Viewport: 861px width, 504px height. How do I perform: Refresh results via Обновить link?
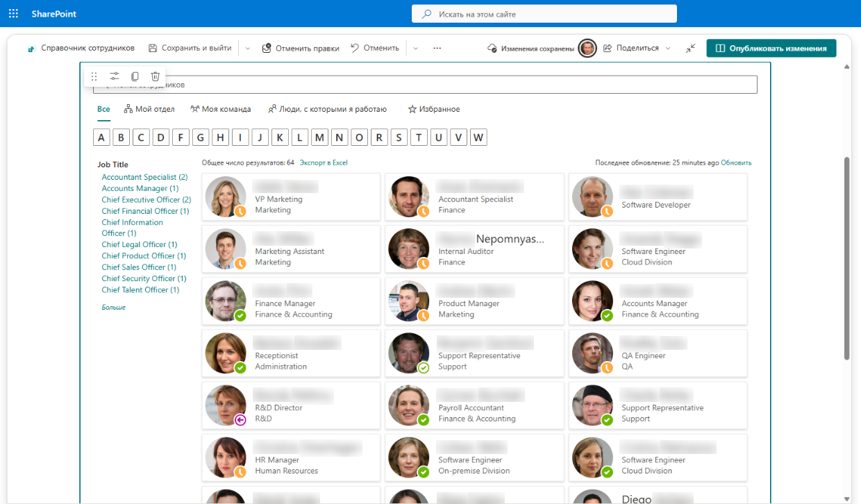coord(736,162)
